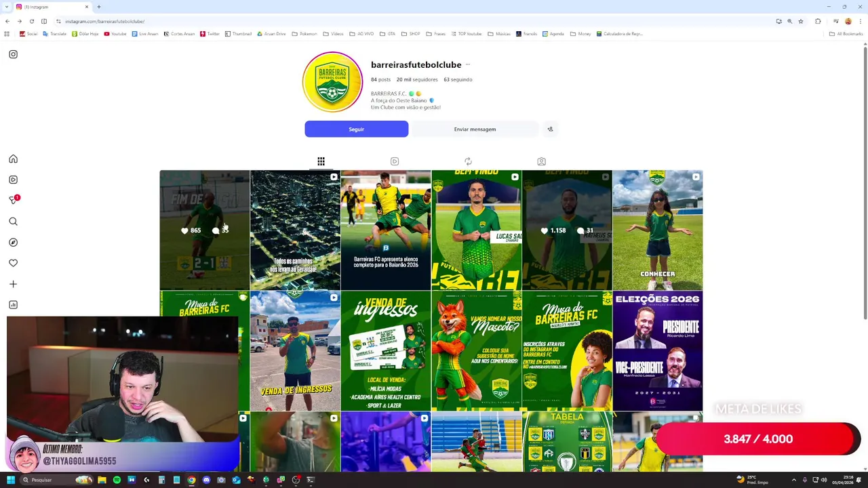Click the page vertical scrollbar

[x=865, y=183]
